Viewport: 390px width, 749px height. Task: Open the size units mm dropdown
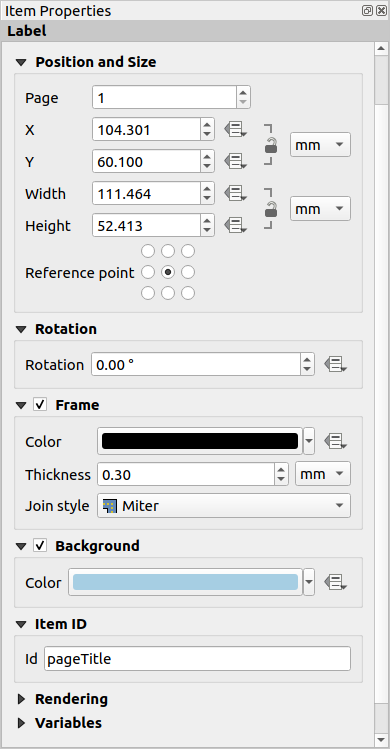point(320,209)
